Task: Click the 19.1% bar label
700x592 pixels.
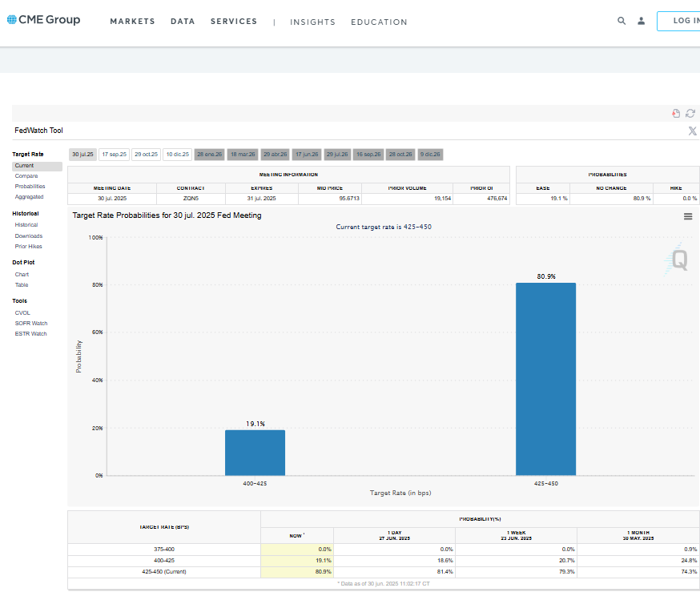Action: click(255, 424)
